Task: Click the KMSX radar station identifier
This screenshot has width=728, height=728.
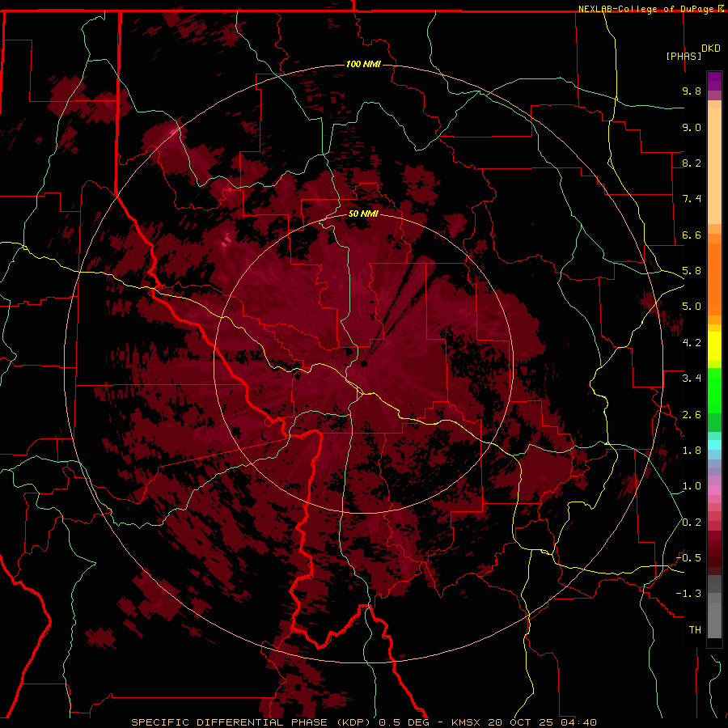Action: (466, 722)
